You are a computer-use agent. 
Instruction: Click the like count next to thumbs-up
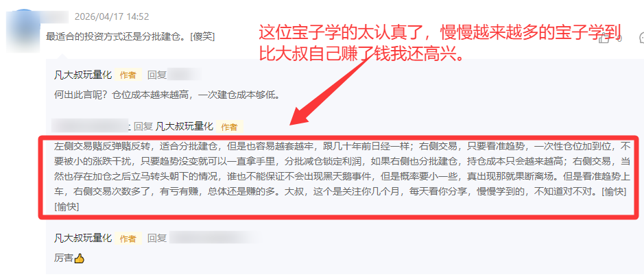point(620,39)
